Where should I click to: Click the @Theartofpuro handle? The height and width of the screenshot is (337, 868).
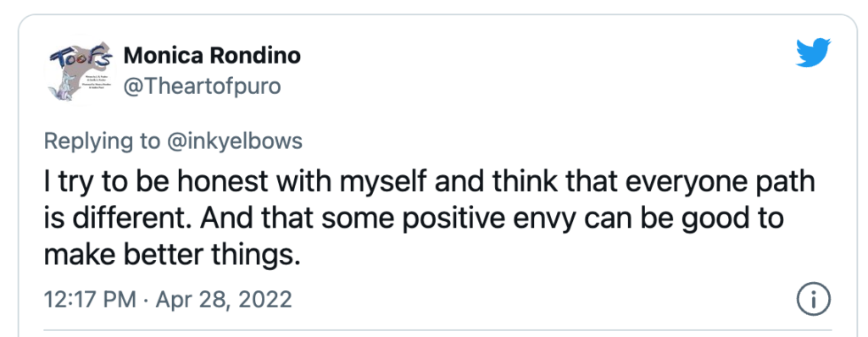tap(202, 86)
